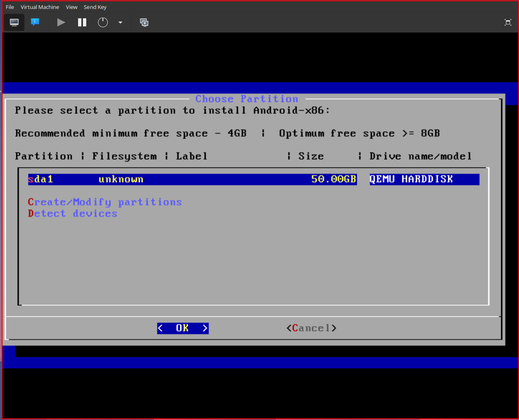Screen dimensions: 519x420
Task: Select the sda1 partition entry
Action: pyautogui.click(x=41, y=179)
